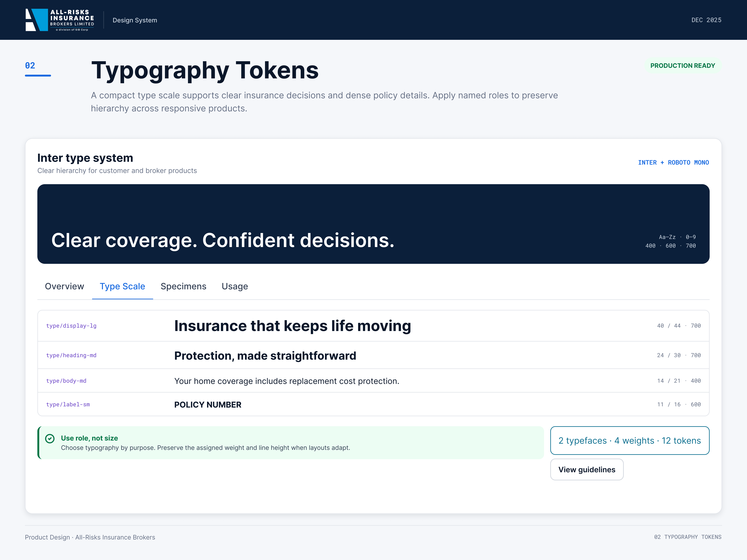Image resolution: width=747 pixels, height=560 pixels.
Task: Click the 'Clear coverage. Confident decisions.' hero text
Action: coord(223,240)
